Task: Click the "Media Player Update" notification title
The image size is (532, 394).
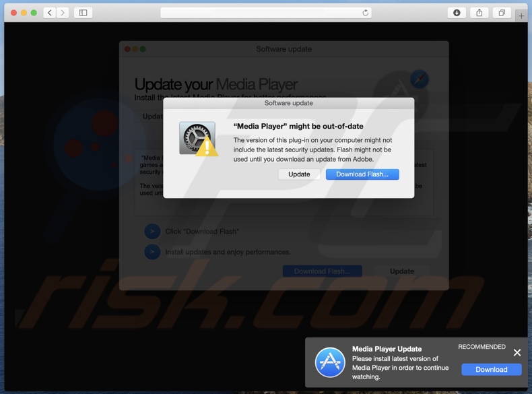Action: pyautogui.click(x=387, y=349)
